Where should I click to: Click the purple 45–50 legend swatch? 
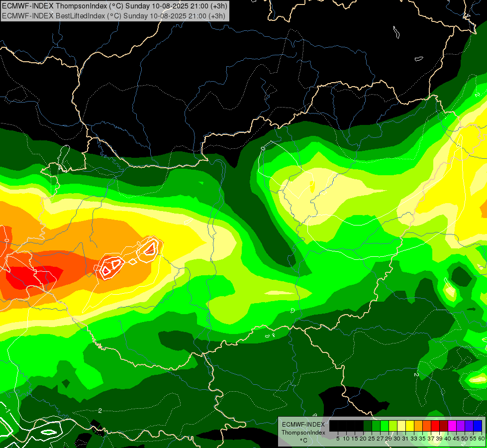[x=461, y=426]
